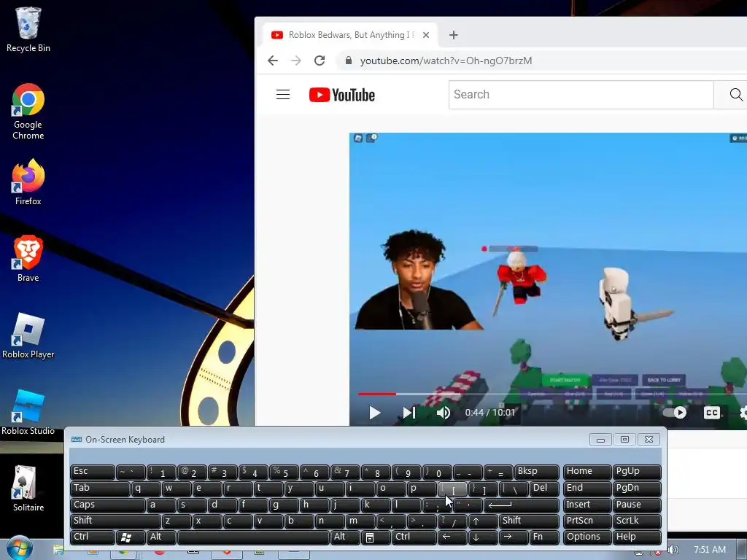Image resolution: width=747 pixels, height=560 pixels.
Task: Select the Roblox Player desktop shortcut
Action: pos(28,335)
